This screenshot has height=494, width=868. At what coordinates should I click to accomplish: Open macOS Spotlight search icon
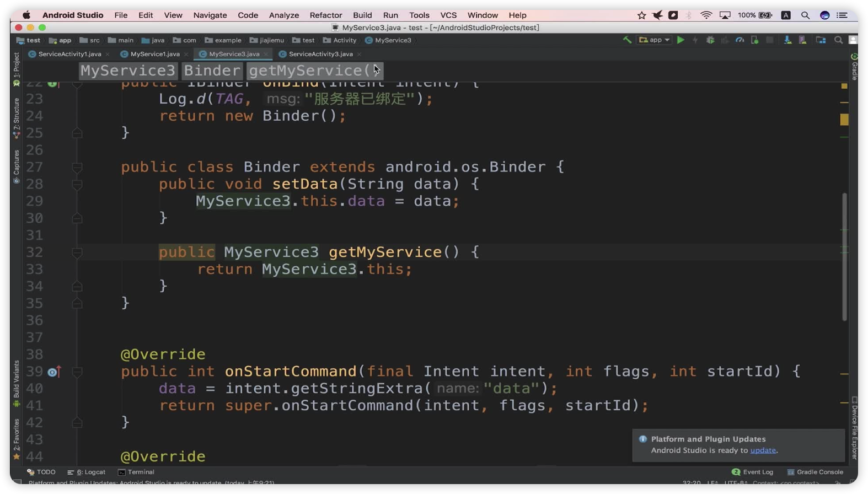point(805,15)
